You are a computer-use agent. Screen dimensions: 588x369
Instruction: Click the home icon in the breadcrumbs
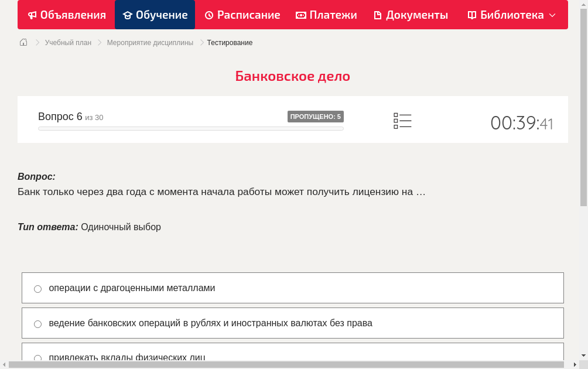[23, 42]
